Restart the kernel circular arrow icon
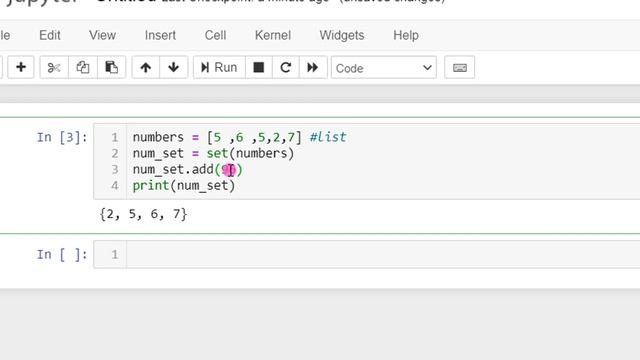640x360 pixels. tap(286, 67)
